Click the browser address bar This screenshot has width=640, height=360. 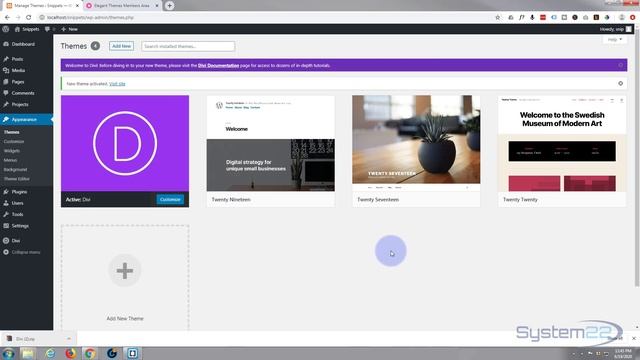tap(265, 18)
